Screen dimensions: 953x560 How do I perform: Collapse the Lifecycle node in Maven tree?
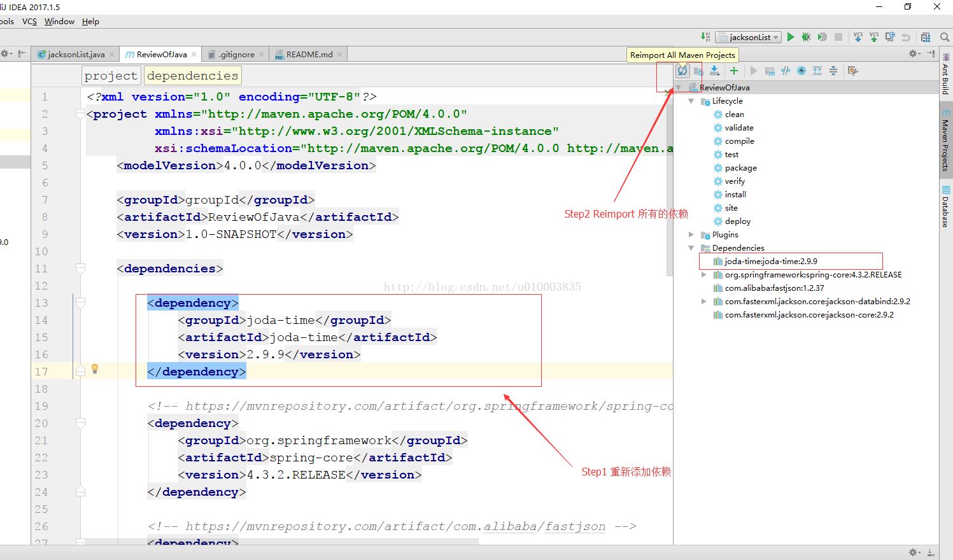click(691, 101)
